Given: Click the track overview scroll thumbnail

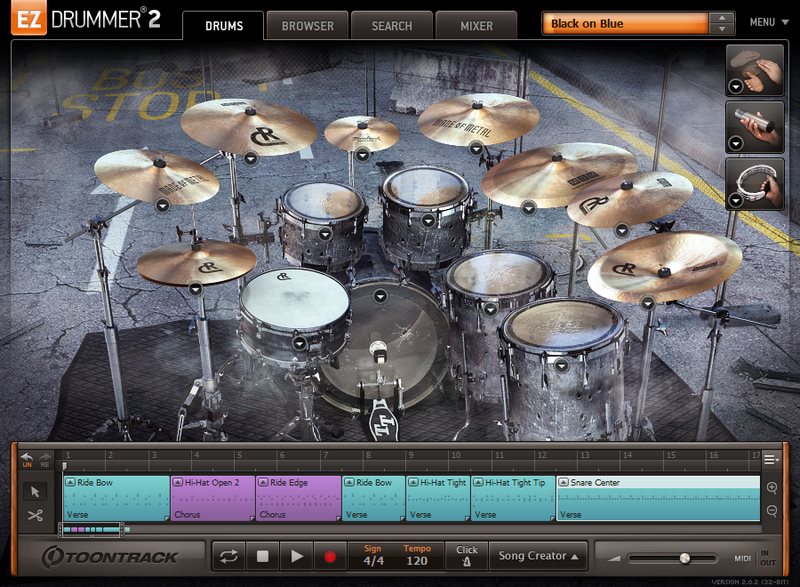Looking at the screenshot, I should click(91, 530).
